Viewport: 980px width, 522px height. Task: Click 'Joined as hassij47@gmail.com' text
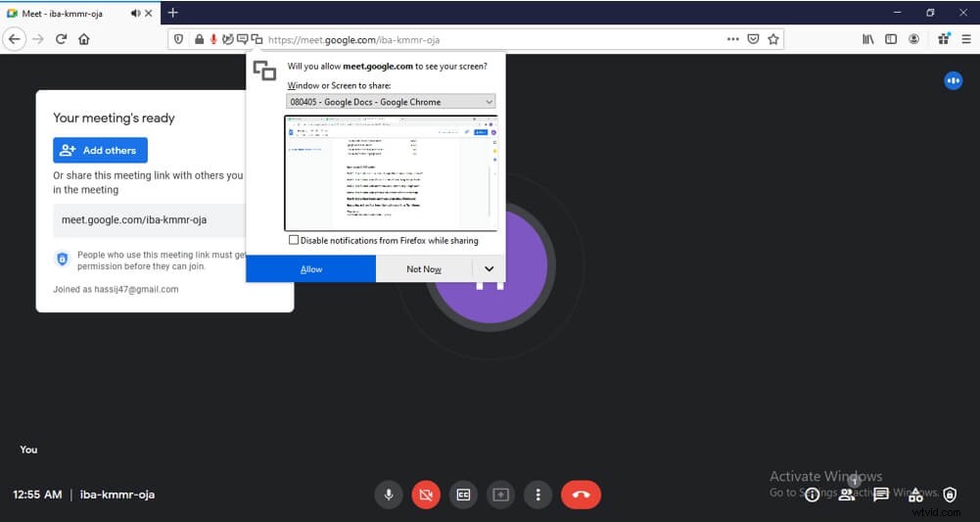point(116,290)
